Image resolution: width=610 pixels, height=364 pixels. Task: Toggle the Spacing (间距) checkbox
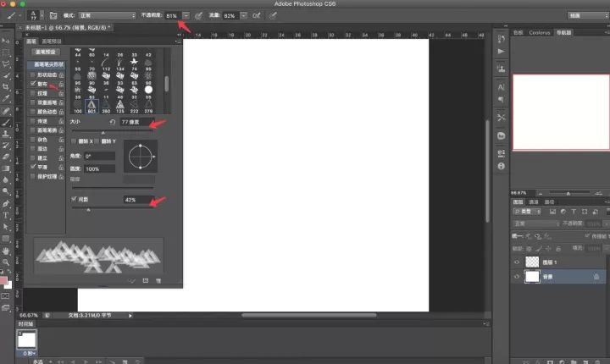pos(74,199)
